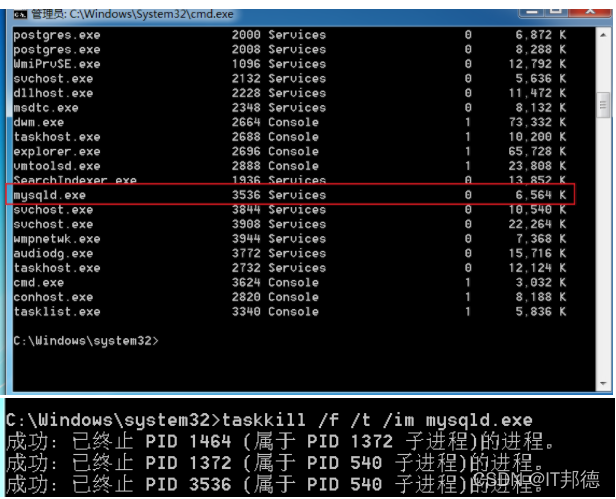Screen dimensions: 616x499
Task: Click the PID 1372 terminated line
Action: [x=275, y=462]
